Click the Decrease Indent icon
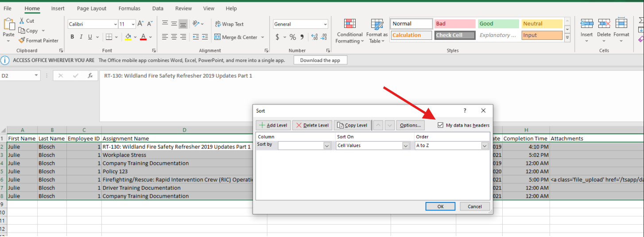This screenshot has height=237, width=644. (x=195, y=37)
